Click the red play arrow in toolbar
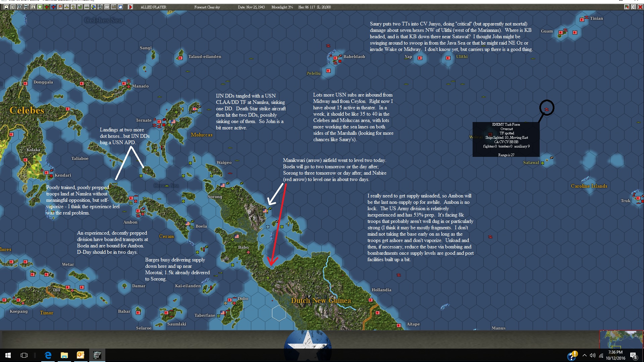The image size is (644, 362). point(130,7)
